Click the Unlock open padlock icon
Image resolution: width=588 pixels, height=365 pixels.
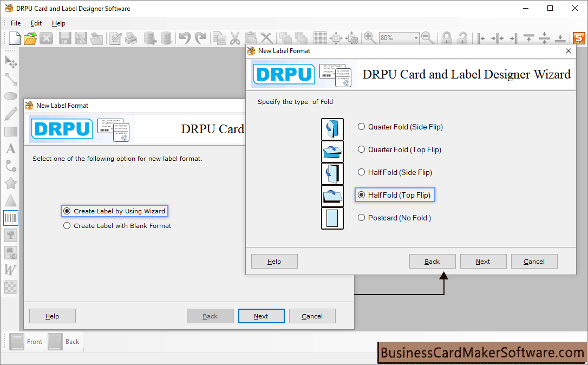coord(462,38)
